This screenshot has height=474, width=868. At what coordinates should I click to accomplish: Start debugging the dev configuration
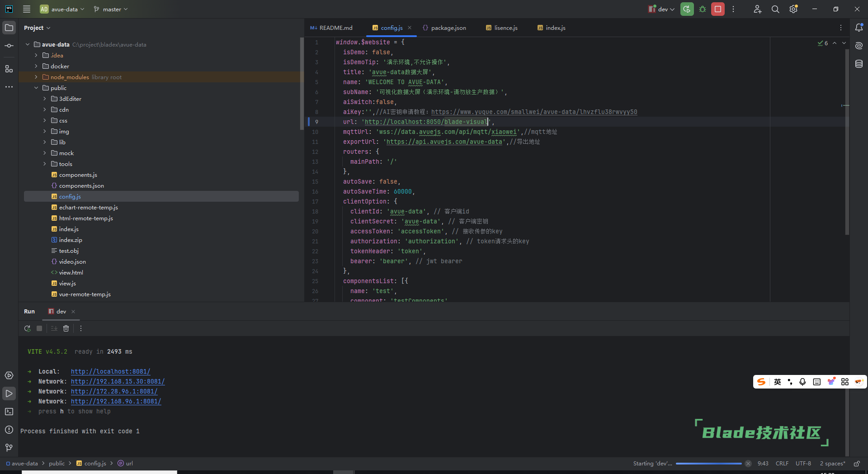pyautogui.click(x=703, y=9)
